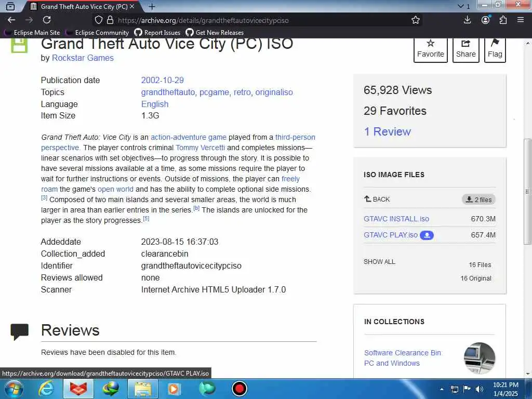The height and width of the screenshot is (399, 532).
Task: Open the browser downloads panel
Action: 467,20
